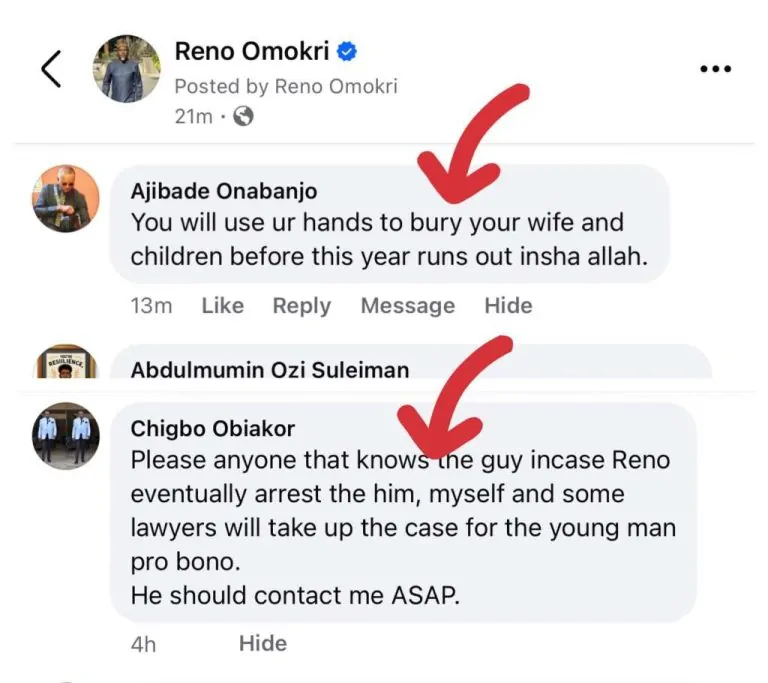Click the Ajibade Onabanjo commenter name

[224, 191]
